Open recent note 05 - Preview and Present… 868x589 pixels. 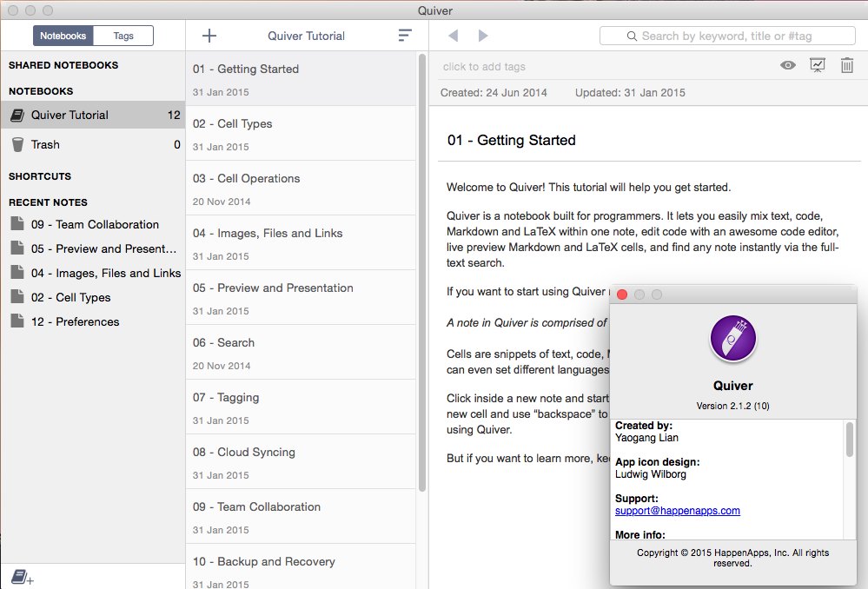pos(93,248)
